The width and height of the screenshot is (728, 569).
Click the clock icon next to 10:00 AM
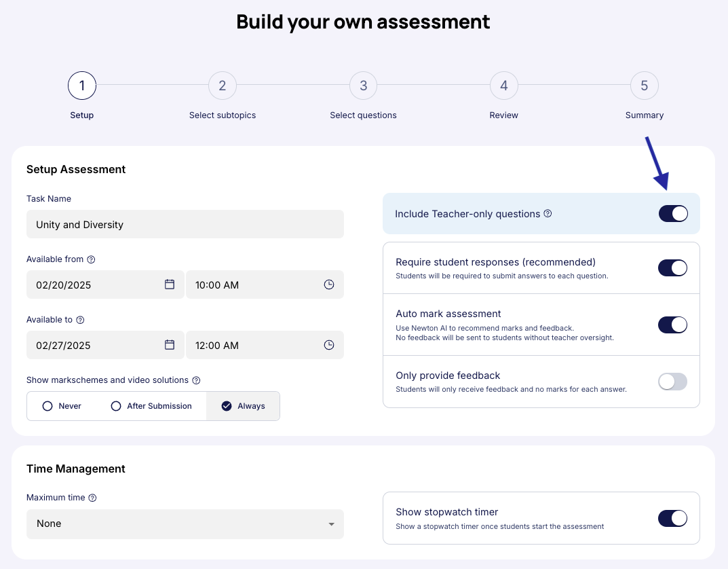(329, 284)
